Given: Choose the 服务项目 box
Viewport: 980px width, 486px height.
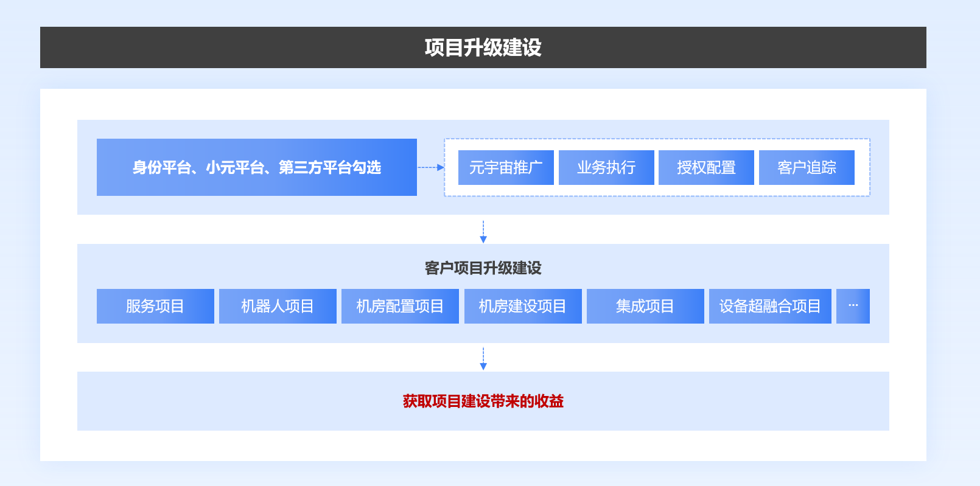Looking at the screenshot, I should pyautogui.click(x=155, y=306).
